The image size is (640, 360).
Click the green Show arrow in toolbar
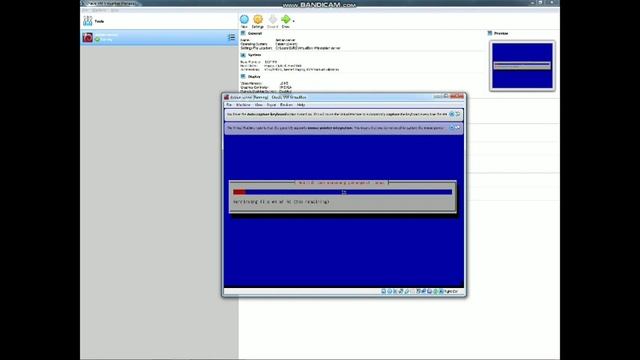click(x=286, y=19)
